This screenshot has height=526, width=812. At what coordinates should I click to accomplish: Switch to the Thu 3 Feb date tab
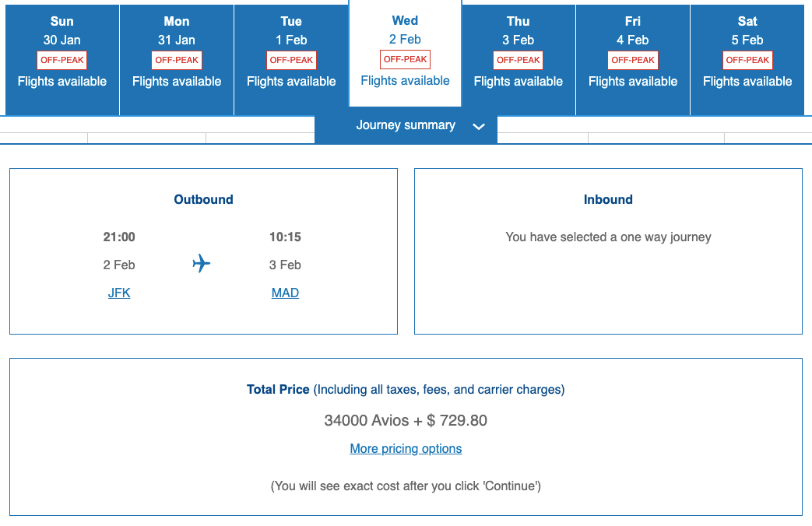point(518,60)
